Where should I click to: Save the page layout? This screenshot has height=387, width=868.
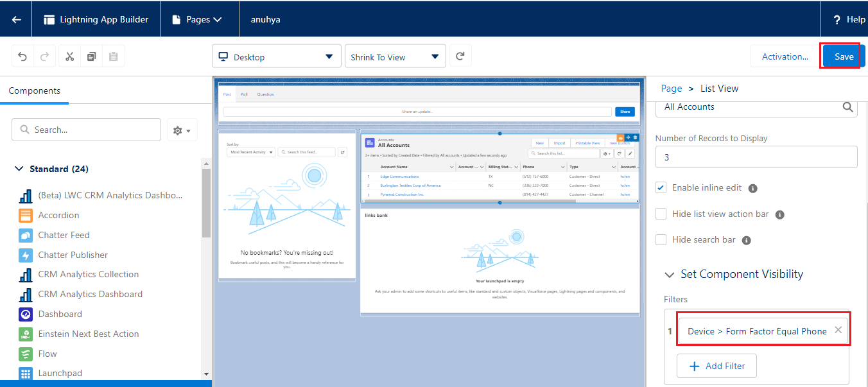point(841,56)
